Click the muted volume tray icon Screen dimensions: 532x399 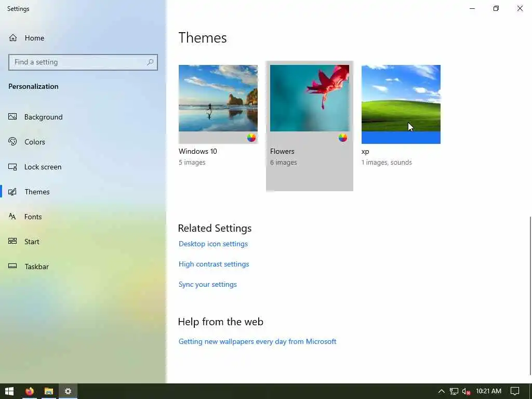point(466,391)
